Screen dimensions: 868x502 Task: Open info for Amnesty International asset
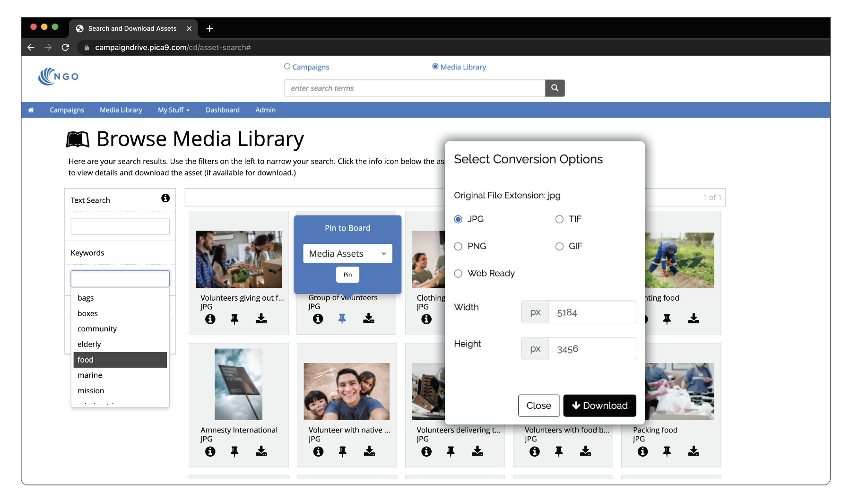point(210,451)
